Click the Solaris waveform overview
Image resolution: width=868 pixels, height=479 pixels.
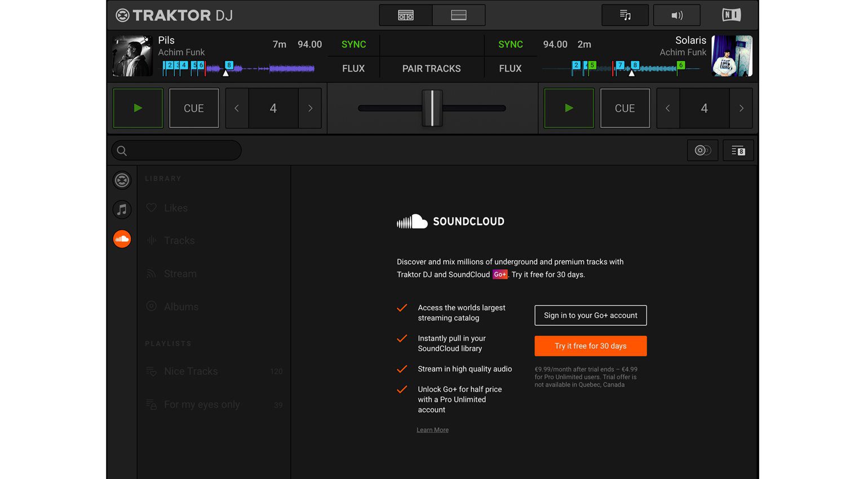coord(623,68)
